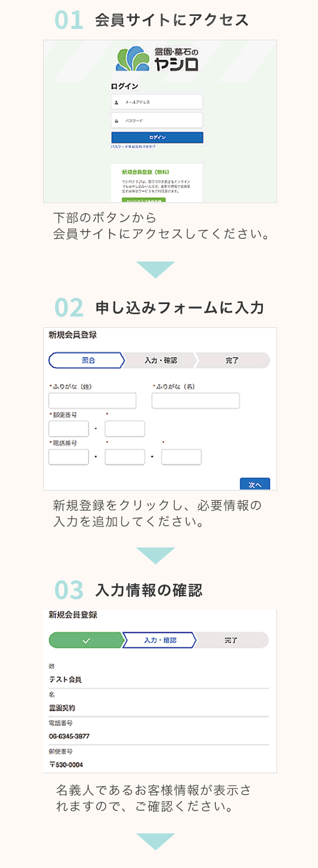Click the lock icon in password field
The width and height of the screenshot is (318, 868).
point(117,121)
